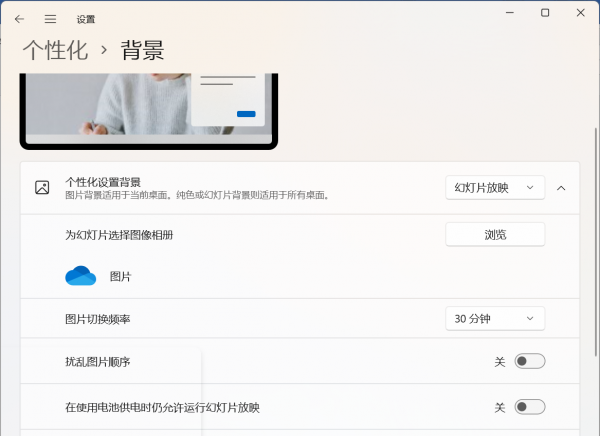Image resolution: width=600 pixels, height=436 pixels.
Task: Click the vertical scrollbar
Action: click(596, 242)
